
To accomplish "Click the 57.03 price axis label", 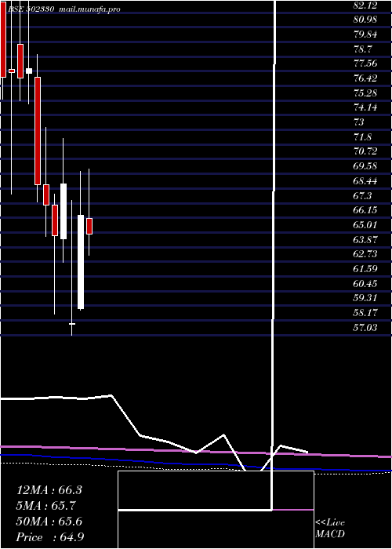I will coord(365,327).
